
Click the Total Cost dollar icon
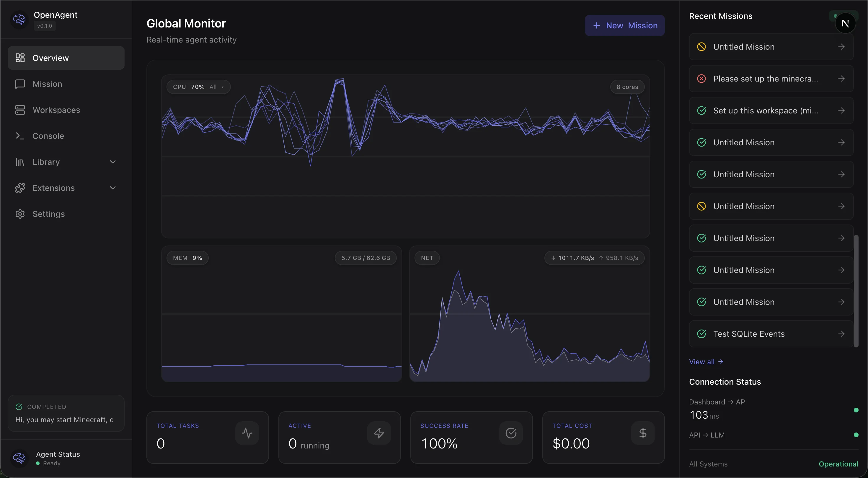[642, 433]
